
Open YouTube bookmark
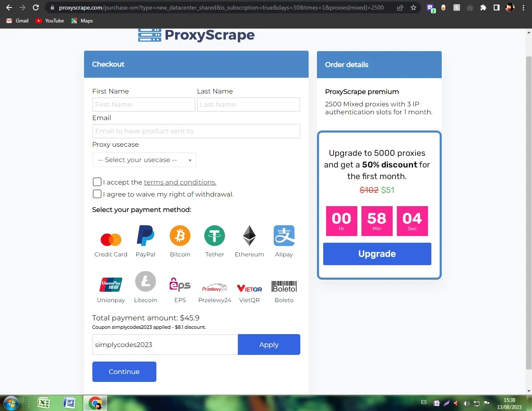pyautogui.click(x=50, y=21)
